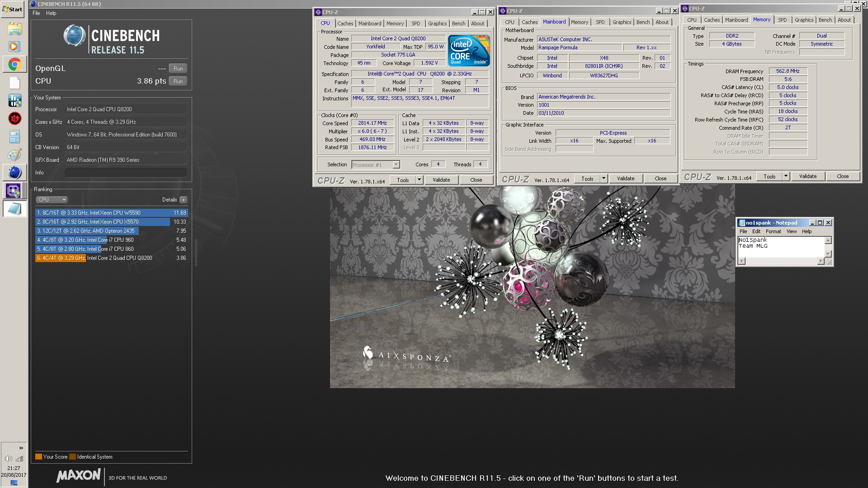Click the Intel Core 2 Quad logo
The width and height of the screenshot is (868, 488).
(x=469, y=51)
